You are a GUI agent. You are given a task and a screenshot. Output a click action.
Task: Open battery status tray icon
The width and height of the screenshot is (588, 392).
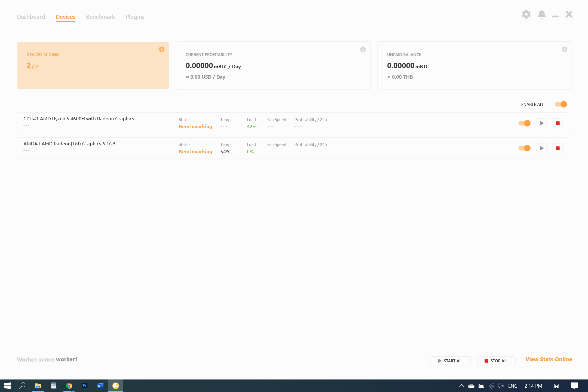tap(481, 386)
